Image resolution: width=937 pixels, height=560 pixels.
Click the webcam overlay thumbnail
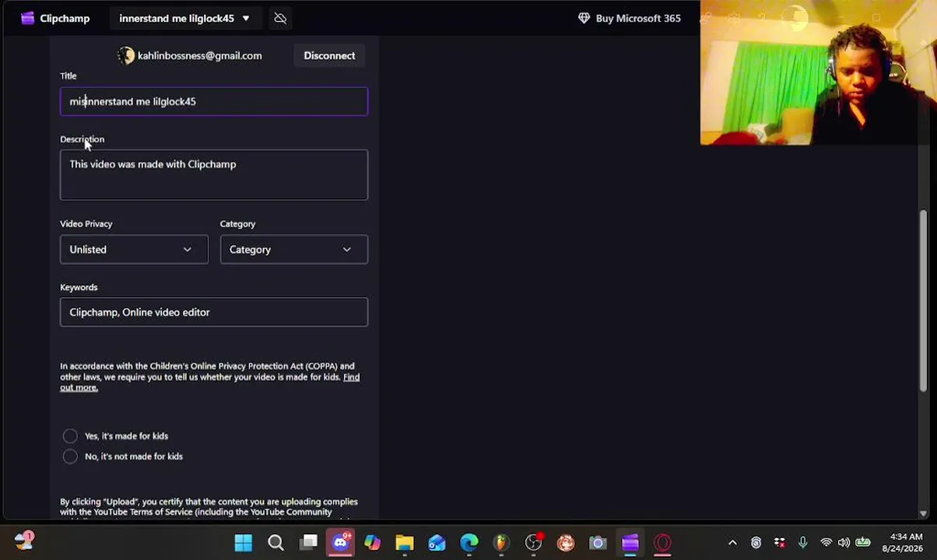(818, 73)
